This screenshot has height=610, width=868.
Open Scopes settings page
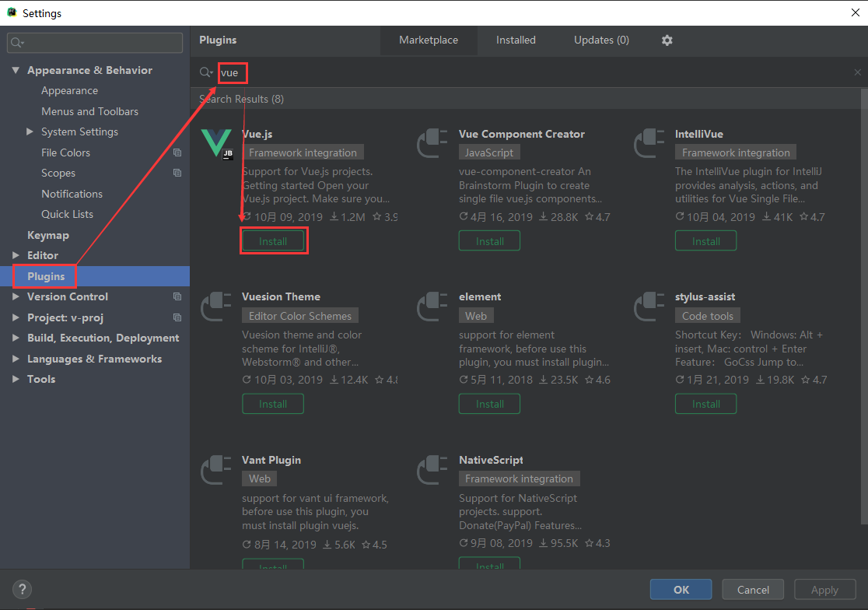tap(58, 173)
